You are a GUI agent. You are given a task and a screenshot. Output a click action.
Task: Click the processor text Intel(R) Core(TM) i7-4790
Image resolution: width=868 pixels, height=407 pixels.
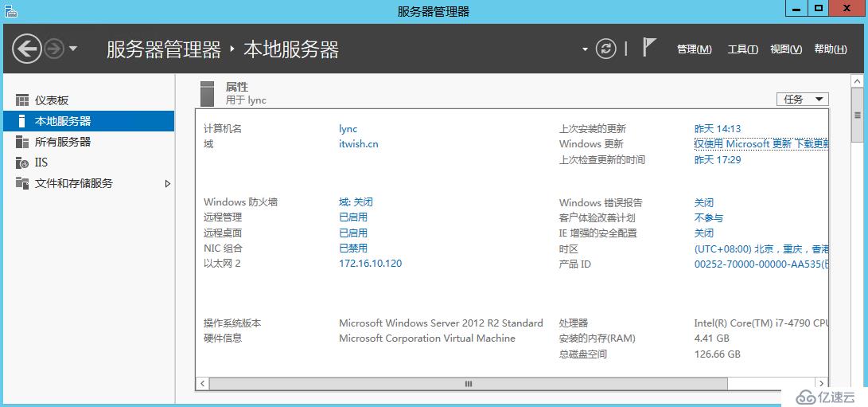coord(761,323)
